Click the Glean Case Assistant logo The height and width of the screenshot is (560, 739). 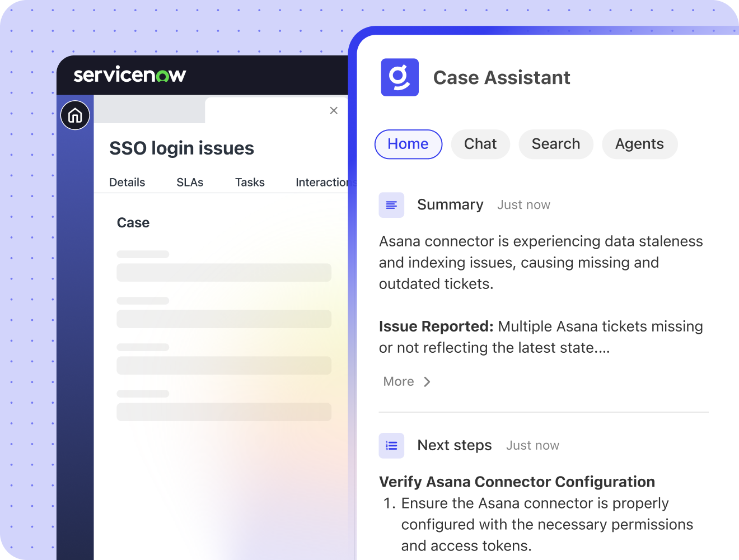[400, 77]
